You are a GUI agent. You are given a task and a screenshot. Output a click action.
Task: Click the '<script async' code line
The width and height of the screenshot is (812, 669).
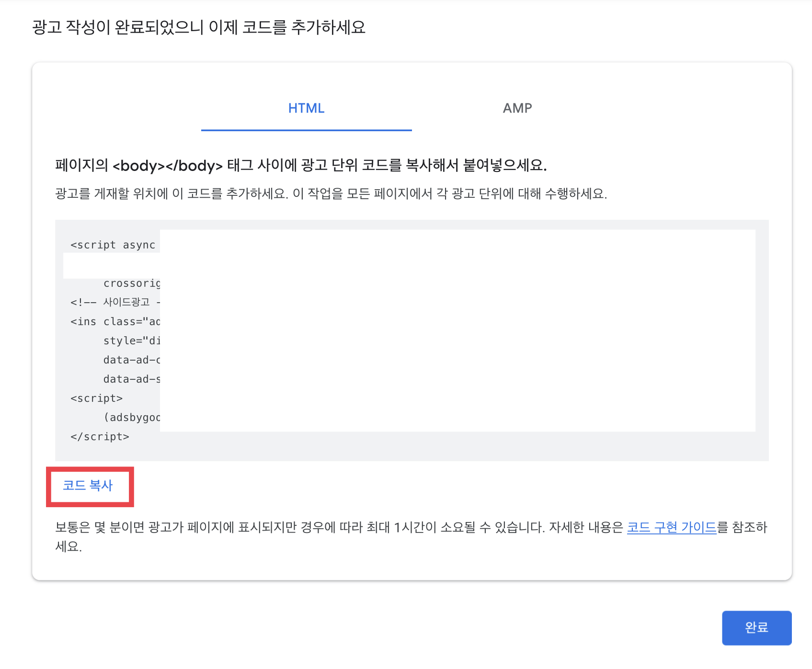coord(113,245)
